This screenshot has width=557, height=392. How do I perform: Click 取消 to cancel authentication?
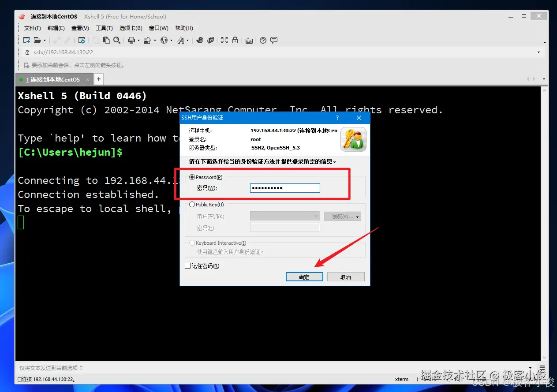(346, 277)
